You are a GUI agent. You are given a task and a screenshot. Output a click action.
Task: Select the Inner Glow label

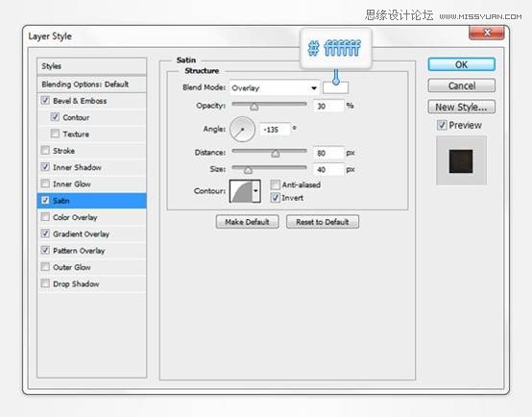click(x=72, y=184)
